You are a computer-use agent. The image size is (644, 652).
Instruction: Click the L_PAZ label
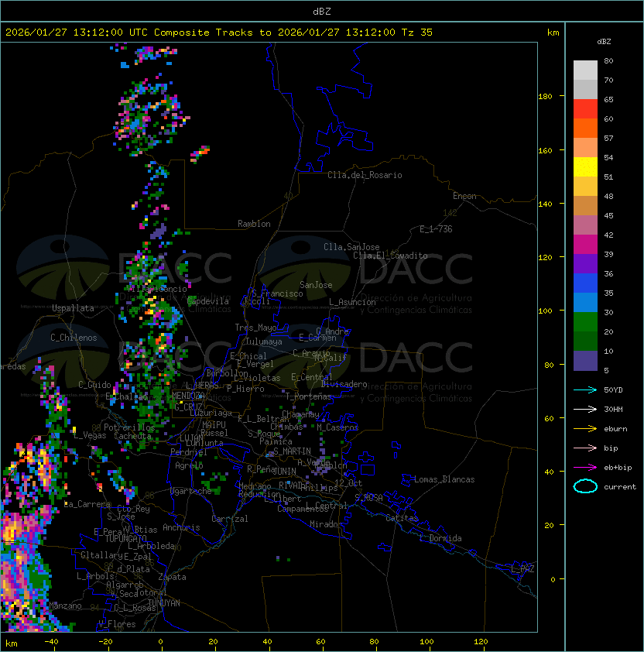point(523,569)
